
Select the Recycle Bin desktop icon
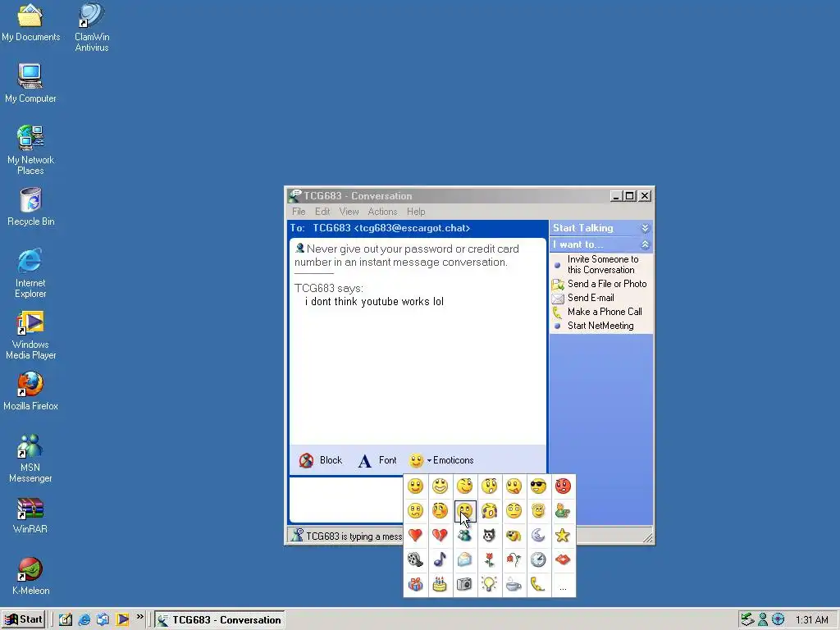[x=30, y=207]
